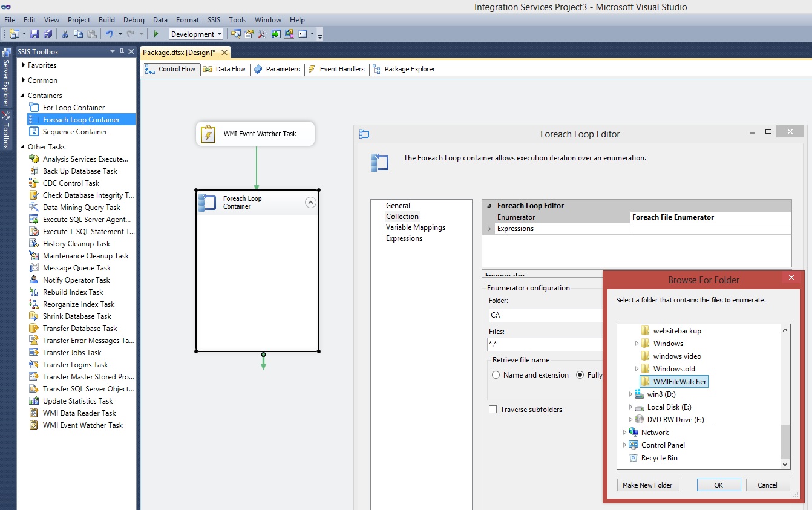Image resolution: width=812 pixels, height=510 pixels.
Task: Undo the last action via toolbar
Action: point(109,34)
